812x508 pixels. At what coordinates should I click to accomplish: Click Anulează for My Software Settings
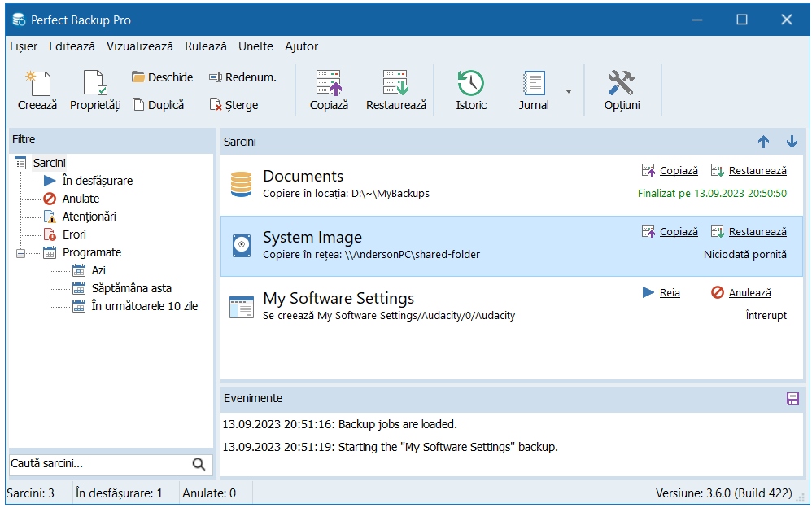[x=749, y=292]
